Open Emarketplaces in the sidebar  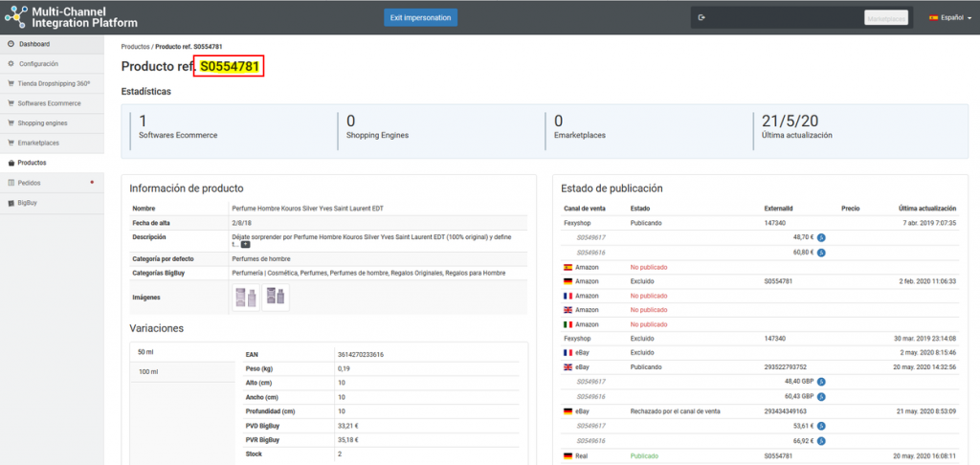[38, 144]
